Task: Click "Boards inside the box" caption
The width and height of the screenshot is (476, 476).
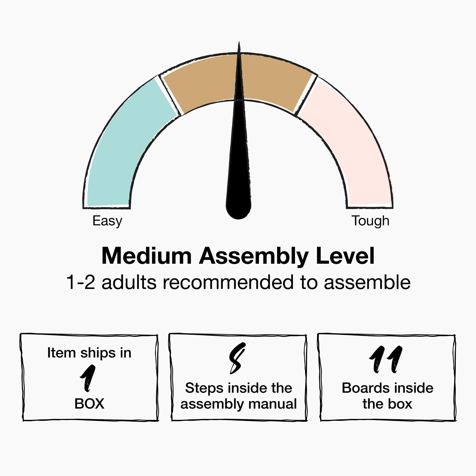Action: click(x=387, y=396)
